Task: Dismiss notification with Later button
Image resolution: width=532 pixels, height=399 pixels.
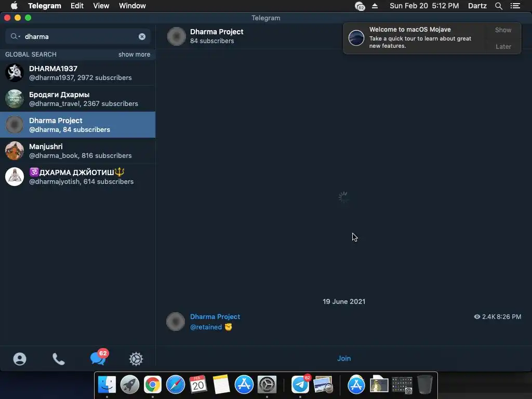Action: (503, 46)
